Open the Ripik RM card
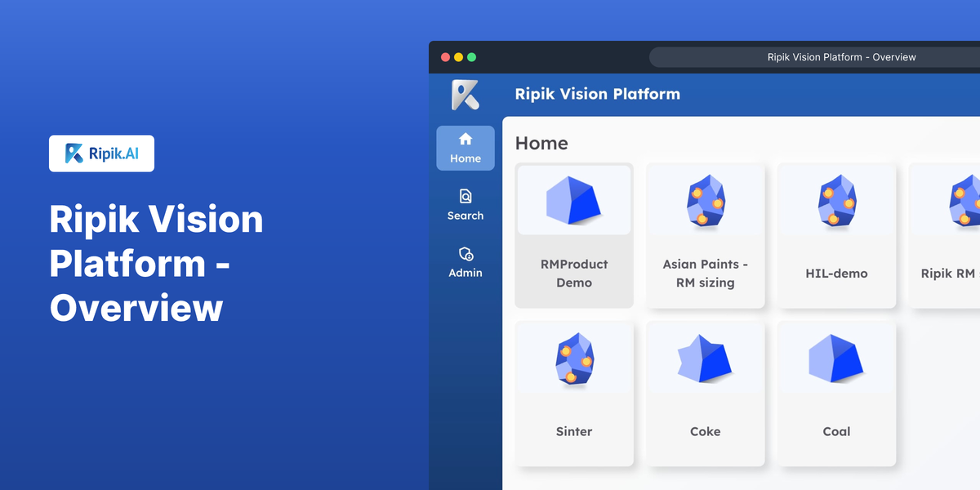Image resolution: width=980 pixels, height=490 pixels. click(x=945, y=235)
